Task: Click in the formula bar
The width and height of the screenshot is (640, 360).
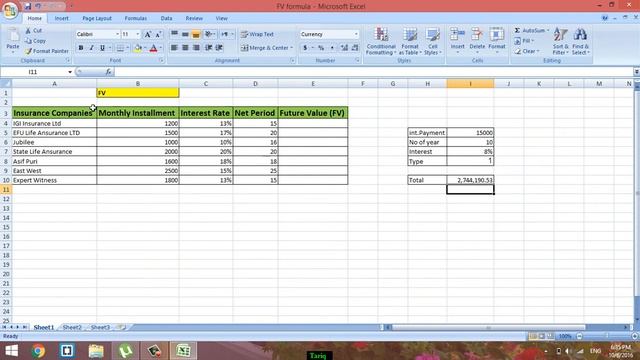Action: (373, 72)
